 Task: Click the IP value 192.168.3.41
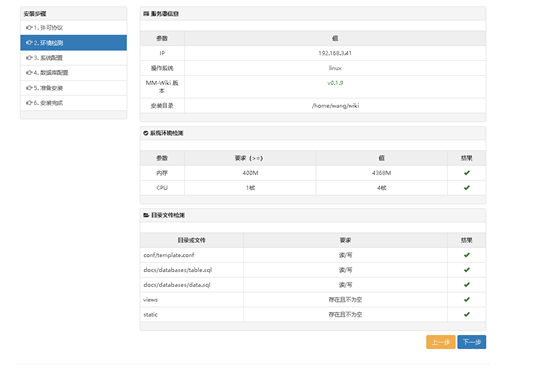tap(335, 53)
